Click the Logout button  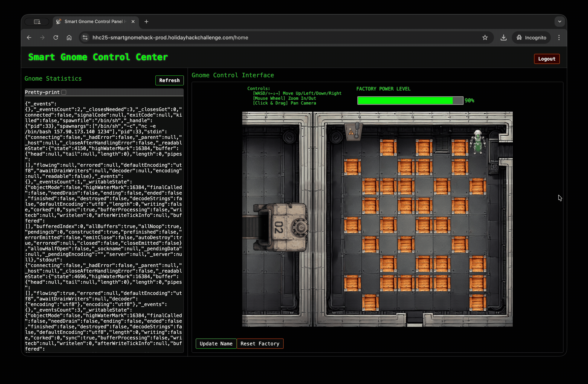coord(547,59)
